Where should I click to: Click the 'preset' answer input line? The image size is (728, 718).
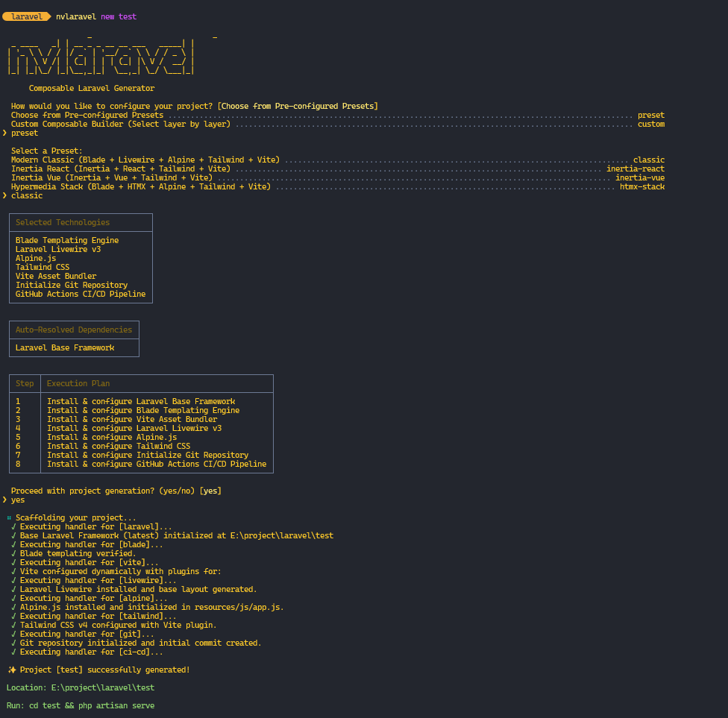20,133
